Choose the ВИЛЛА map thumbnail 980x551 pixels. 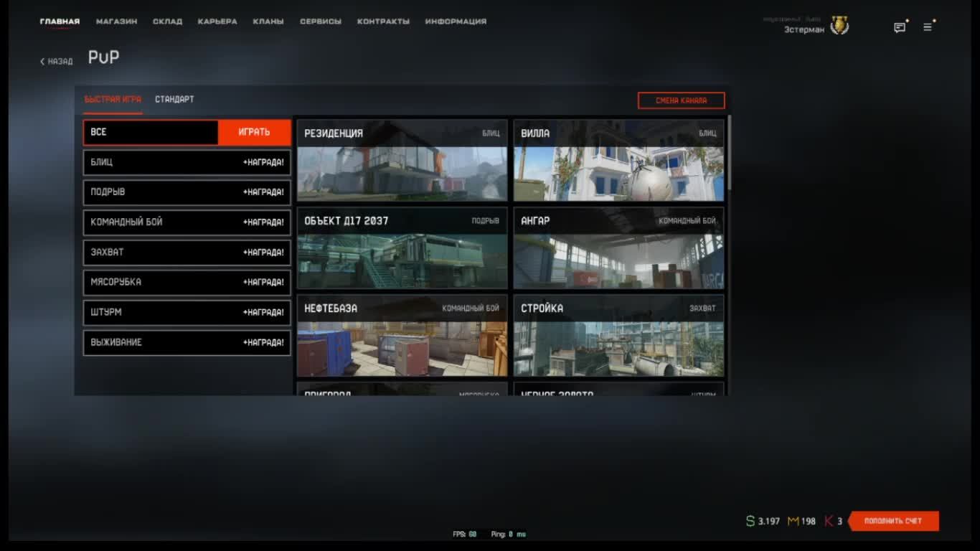click(x=618, y=160)
